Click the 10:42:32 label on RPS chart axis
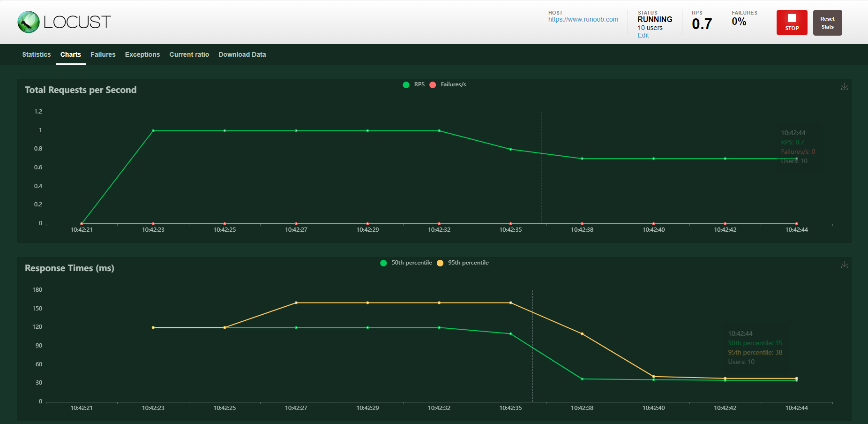Image resolution: width=868 pixels, height=424 pixels. 439,230
